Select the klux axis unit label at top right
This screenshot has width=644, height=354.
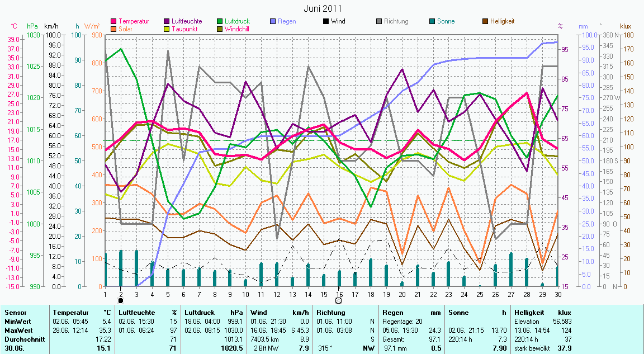625,26
